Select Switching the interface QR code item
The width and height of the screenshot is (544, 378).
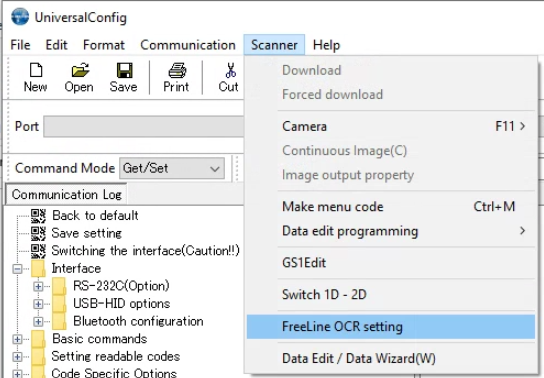[38, 251]
